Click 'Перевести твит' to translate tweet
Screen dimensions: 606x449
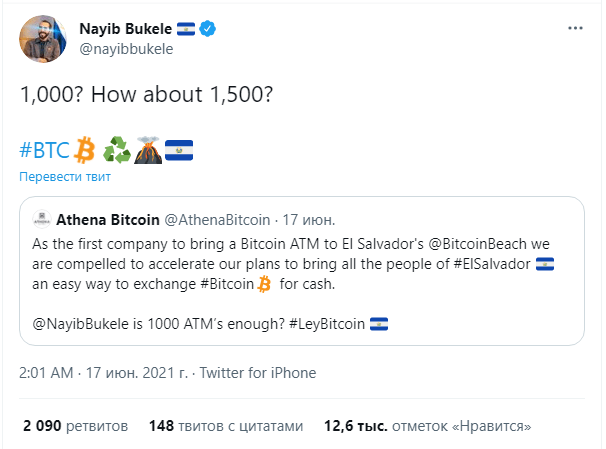pyautogui.click(x=65, y=177)
